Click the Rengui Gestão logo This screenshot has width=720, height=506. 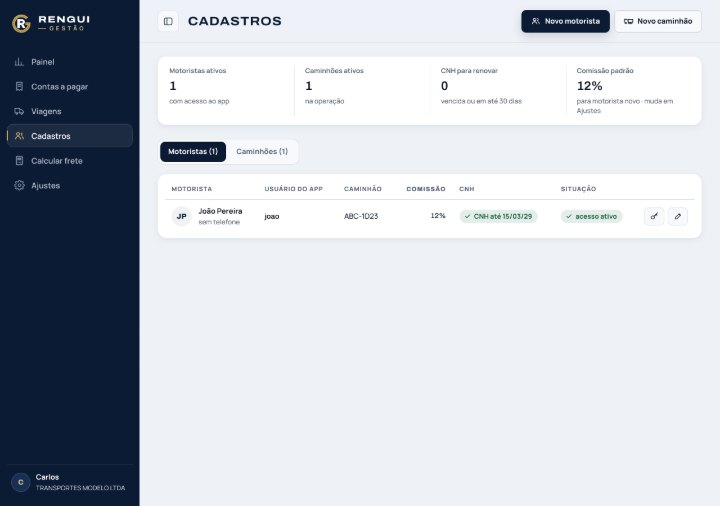click(x=51, y=23)
